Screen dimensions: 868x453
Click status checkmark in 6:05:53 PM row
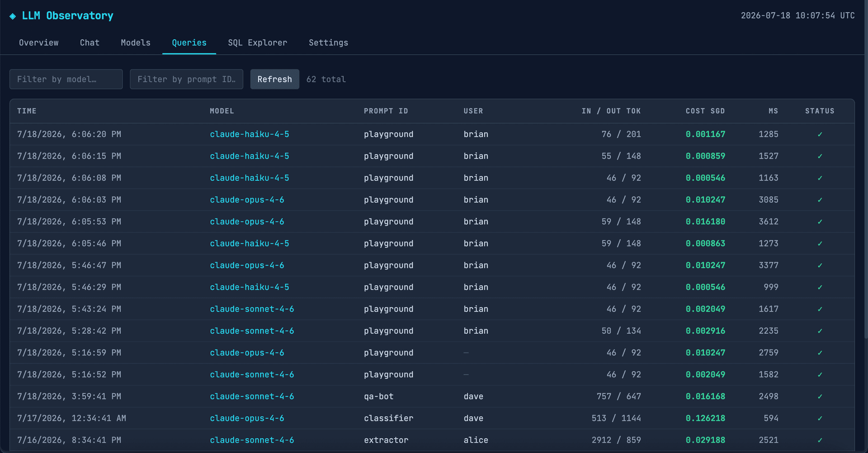point(820,222)
